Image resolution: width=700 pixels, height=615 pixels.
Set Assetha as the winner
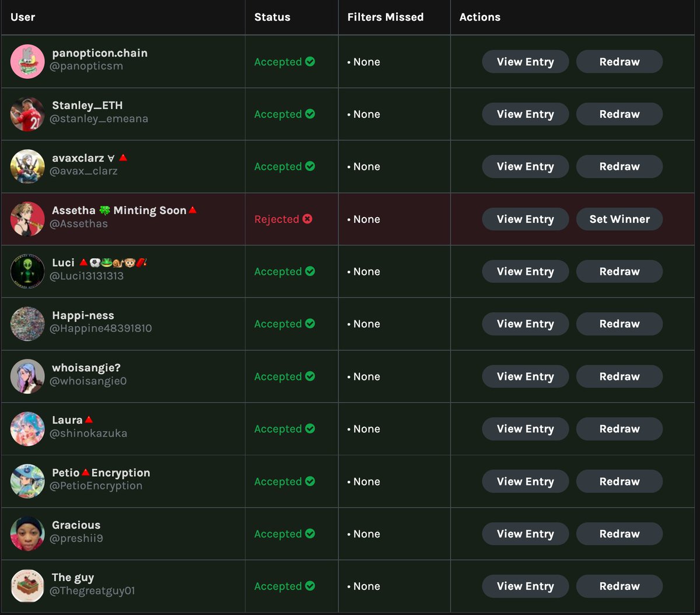click(x=619, y=219)
